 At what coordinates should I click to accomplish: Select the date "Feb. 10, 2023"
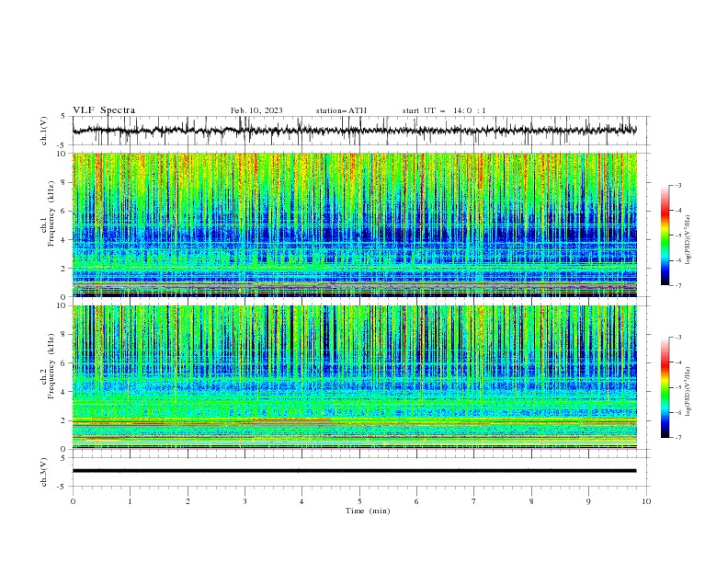click(256, 110)
